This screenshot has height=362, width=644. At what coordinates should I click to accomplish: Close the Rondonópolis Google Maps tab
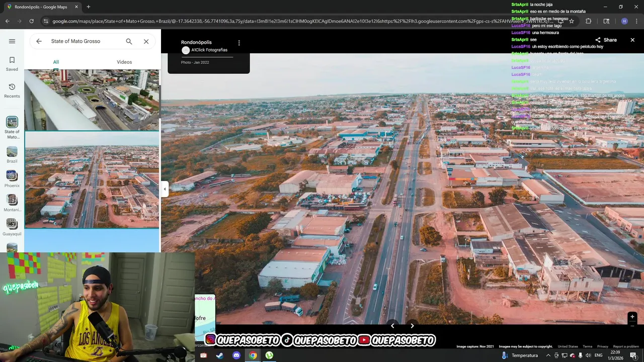(76, 7)
